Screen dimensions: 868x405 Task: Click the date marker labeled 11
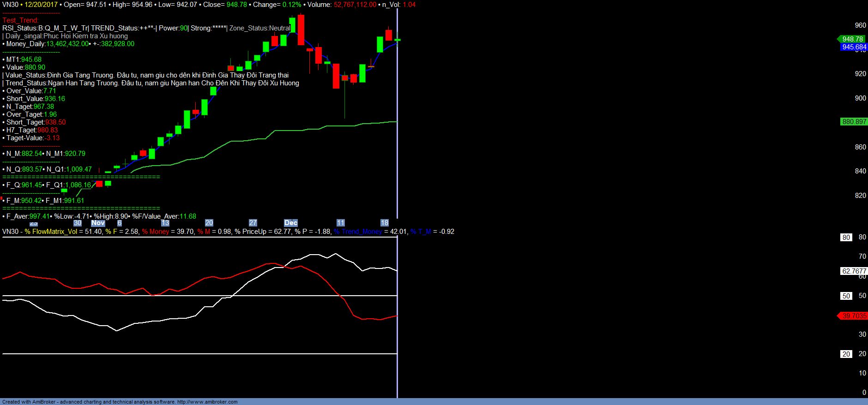341,223
